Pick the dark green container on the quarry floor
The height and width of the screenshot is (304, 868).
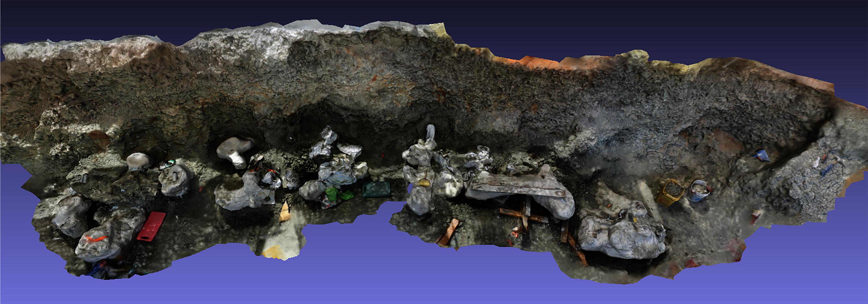coord(376,189)
